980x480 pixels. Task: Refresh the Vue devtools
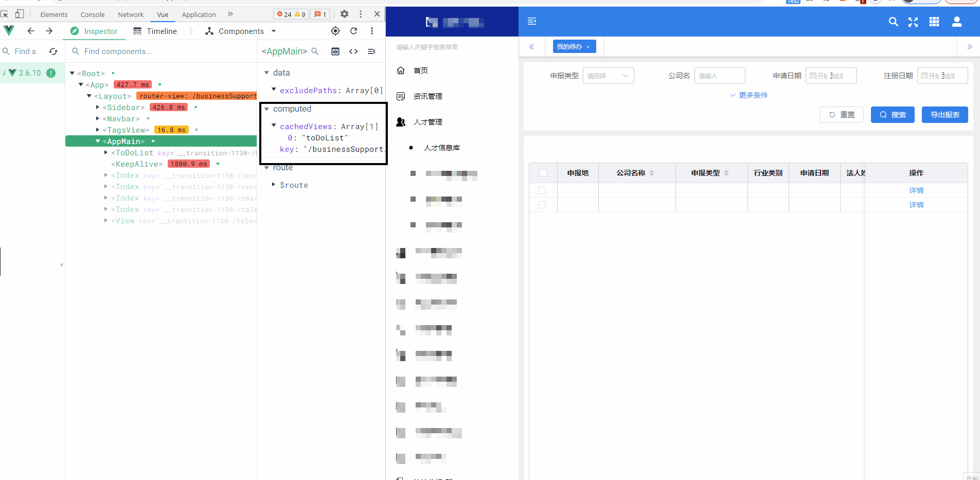point(354,31)
